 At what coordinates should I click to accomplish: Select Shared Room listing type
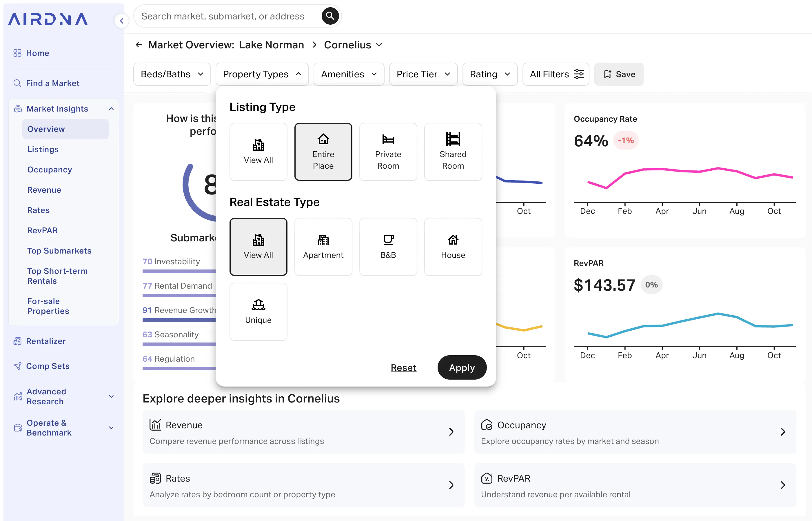pos(453,152)
